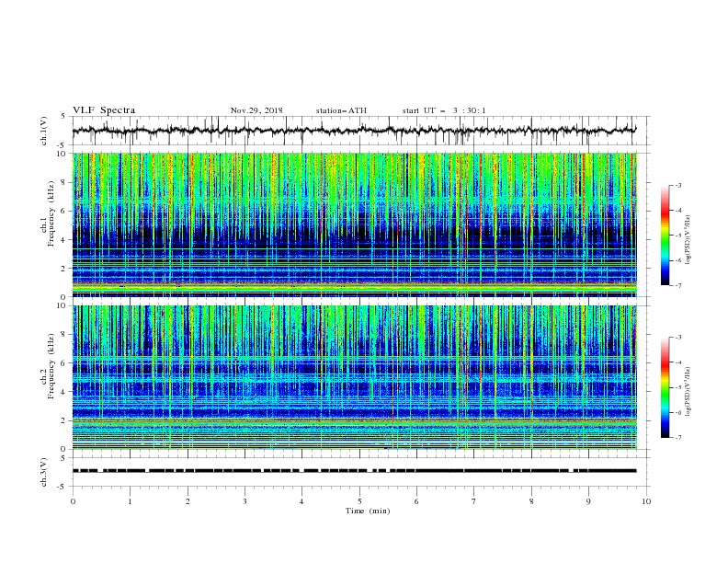Click time axis tick label "10"
Image resolution: width=728 pixels, height=563 pixels.
click(646, 501)
